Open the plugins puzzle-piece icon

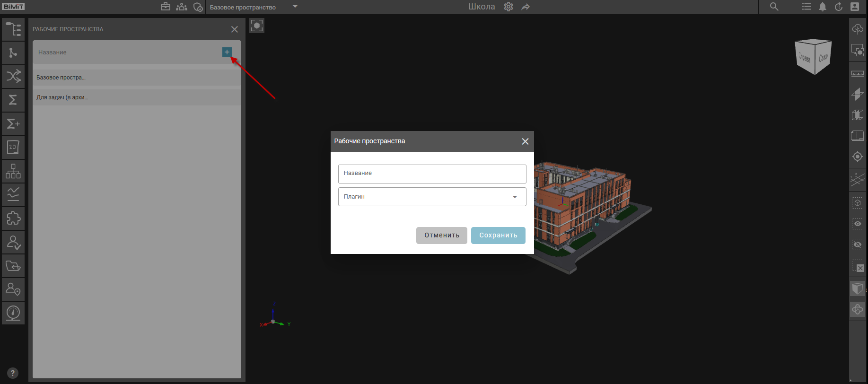point(13,218)
